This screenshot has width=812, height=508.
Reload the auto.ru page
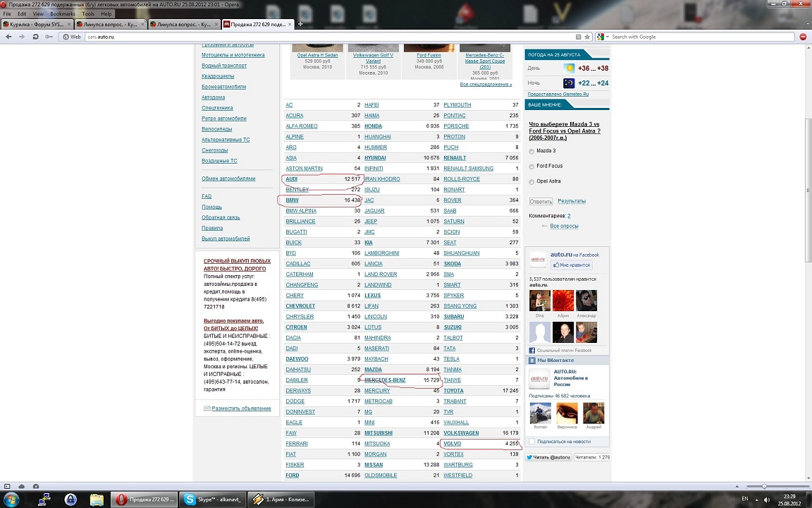[x=35, y=37]
